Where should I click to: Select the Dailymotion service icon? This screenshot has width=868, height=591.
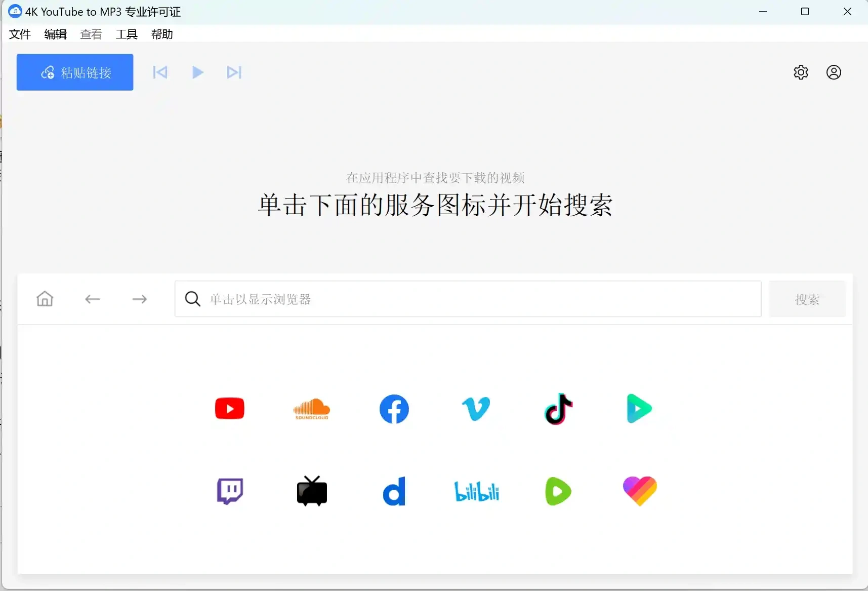click(x=394, y=491)
